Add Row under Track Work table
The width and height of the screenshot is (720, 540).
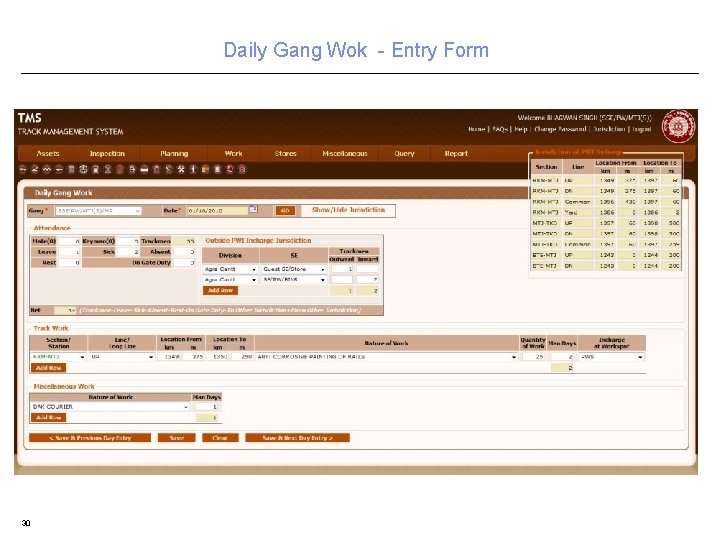48,368
